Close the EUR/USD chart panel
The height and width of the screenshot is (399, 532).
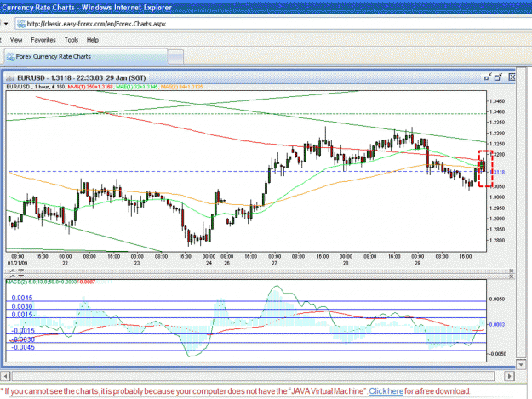coord(512,77)
